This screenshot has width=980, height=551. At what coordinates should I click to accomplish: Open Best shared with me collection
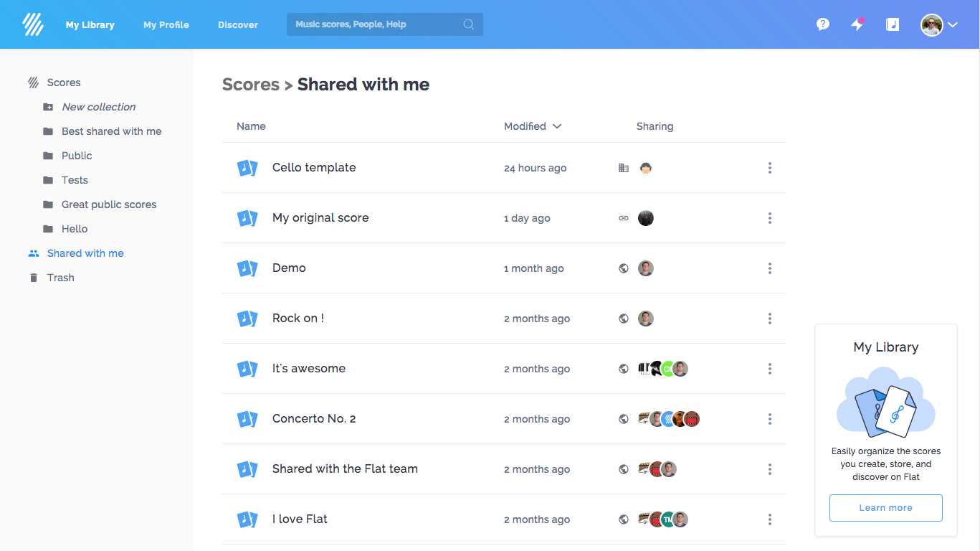(x=111, y=131)
